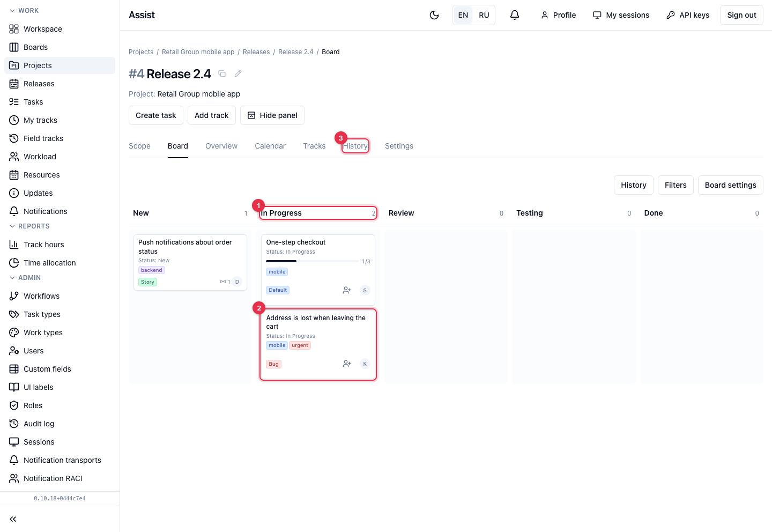Viewport: 772px width, 532px height.
Task: Open Board settings
Action: (731, 185)
